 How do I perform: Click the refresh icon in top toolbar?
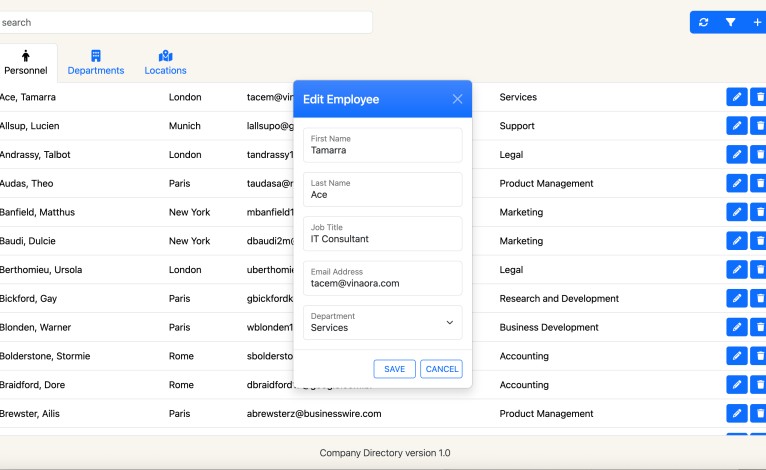click(x=704, y=22)
